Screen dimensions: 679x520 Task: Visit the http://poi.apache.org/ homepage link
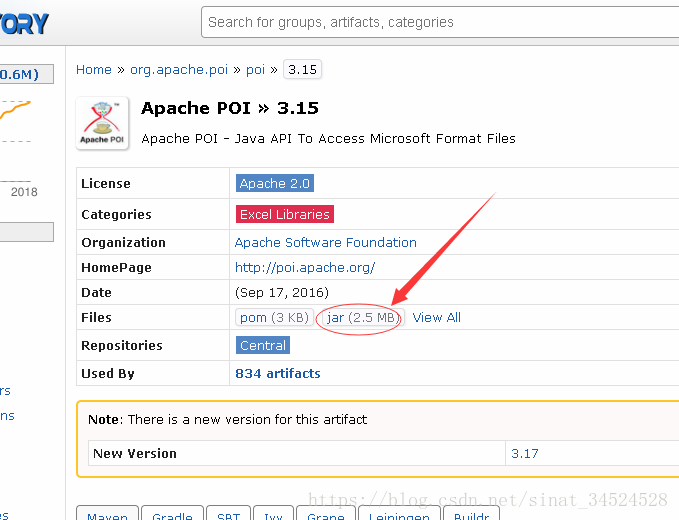pos(305,268)
